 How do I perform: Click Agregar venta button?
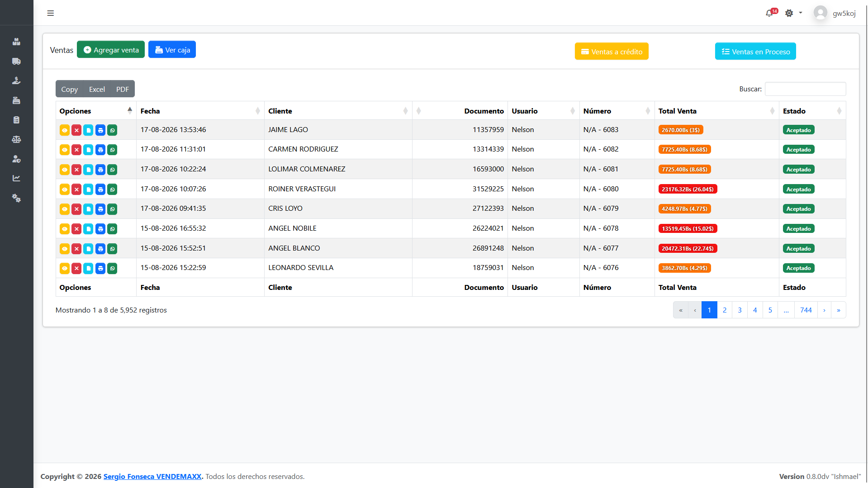click(111, 50)
